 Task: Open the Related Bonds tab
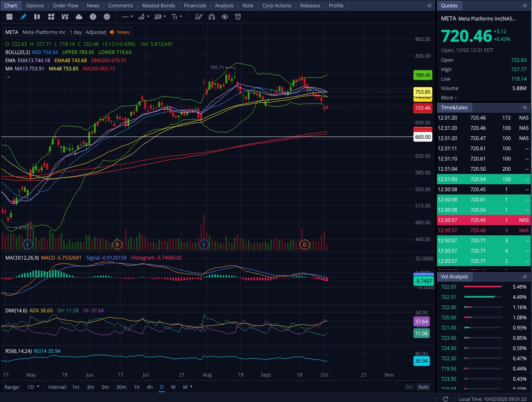158,6
